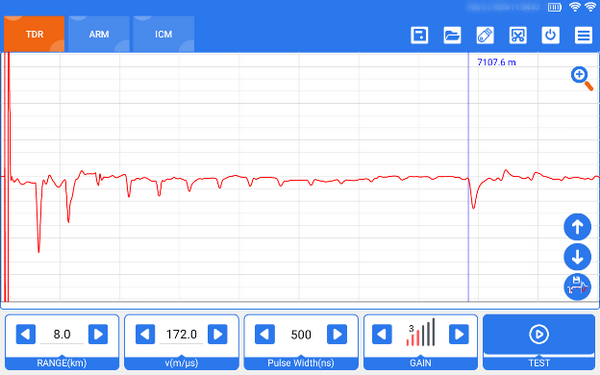
Task: Click the zoom-in magnifier on waveform
Action: 582,78
